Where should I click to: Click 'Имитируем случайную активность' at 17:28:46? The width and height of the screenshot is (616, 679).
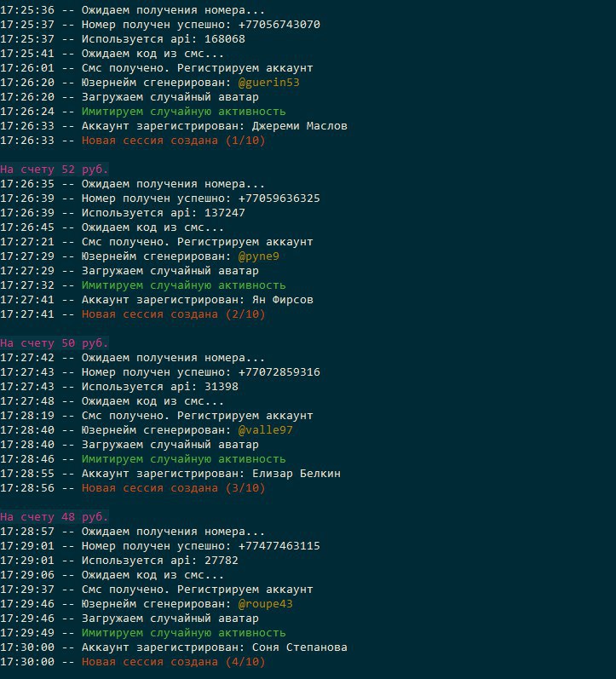click(x=184, y=459)
